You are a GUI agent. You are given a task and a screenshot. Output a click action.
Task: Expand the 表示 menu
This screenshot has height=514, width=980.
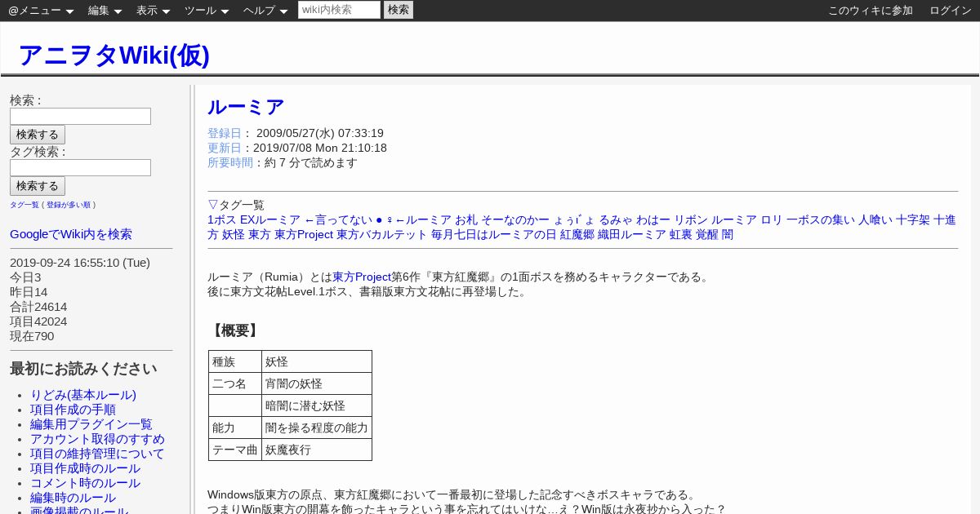point(153,11)
